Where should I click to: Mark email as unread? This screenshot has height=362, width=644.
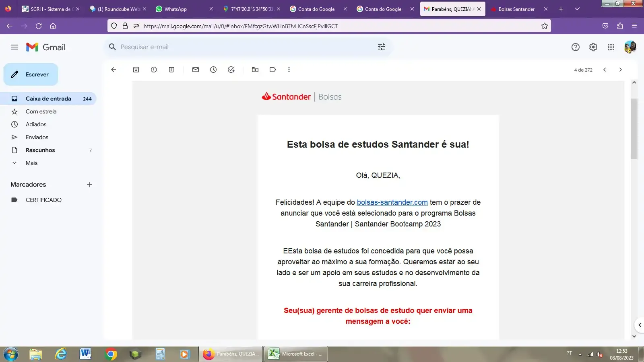click(x=196, y=70)
